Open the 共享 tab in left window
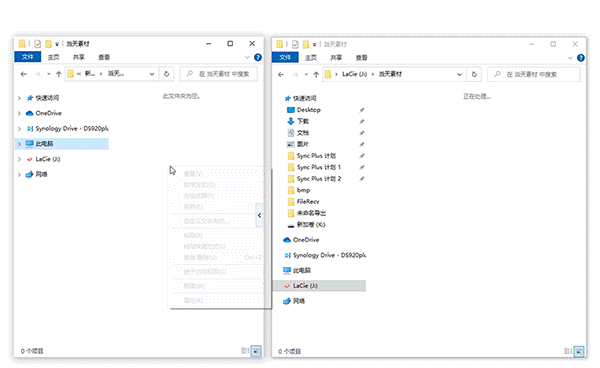The image size is (600, 368). (78, 57)
